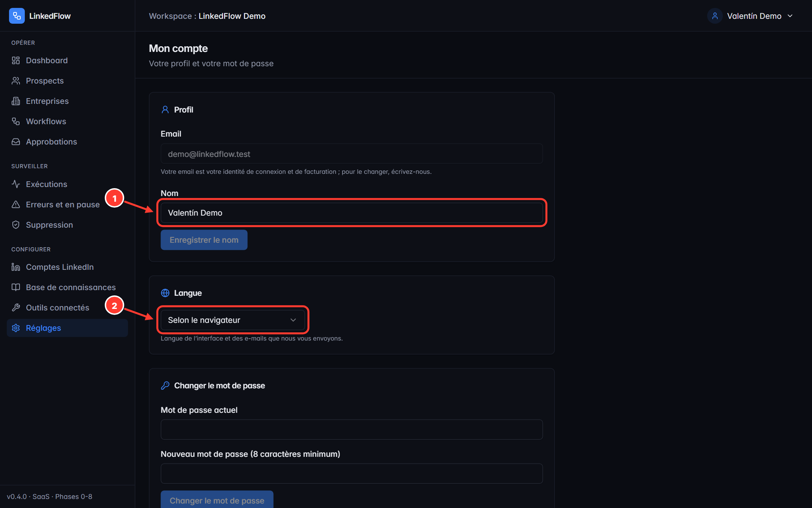Click the Prospects people icon
Viewport: 812px width, 508px height.
coord(16,81)
